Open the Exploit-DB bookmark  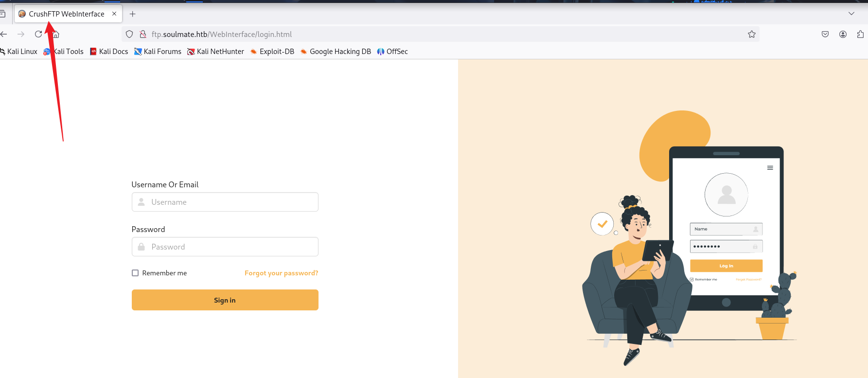coord(272,52)
